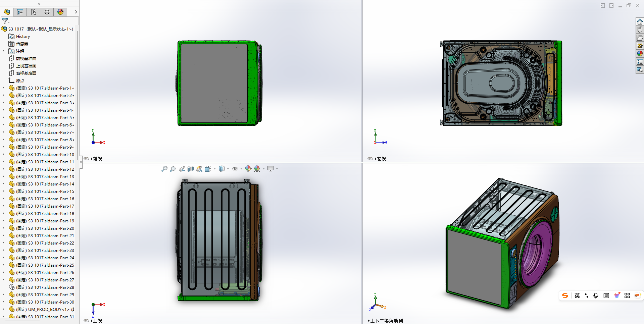Click the Zoom to Fit magnifier icon
Image resolution: width=644 pixels, height=324 pixels.
point(164,169)
